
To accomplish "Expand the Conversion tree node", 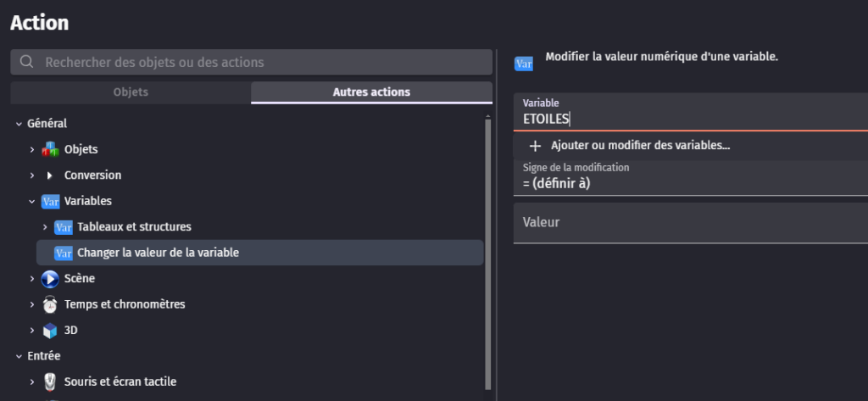I will pyautogui.click(x=31, y=175).
